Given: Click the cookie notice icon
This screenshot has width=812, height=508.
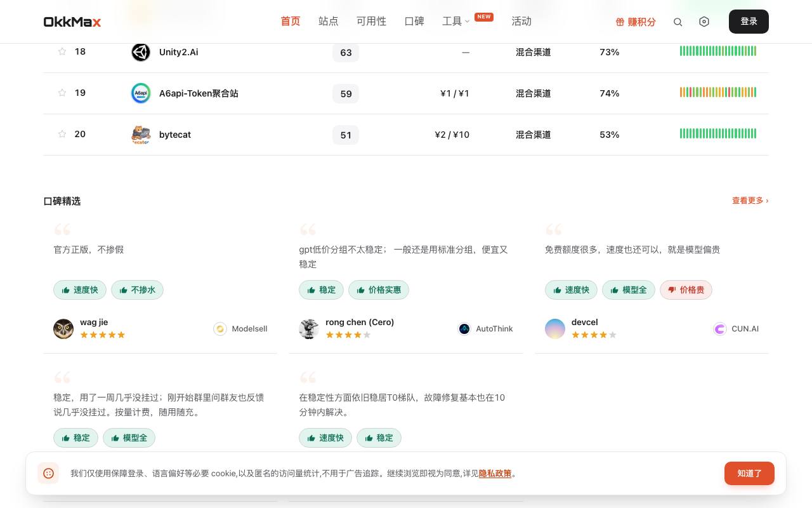Looking at the screenshot, I should pos(49,473).
